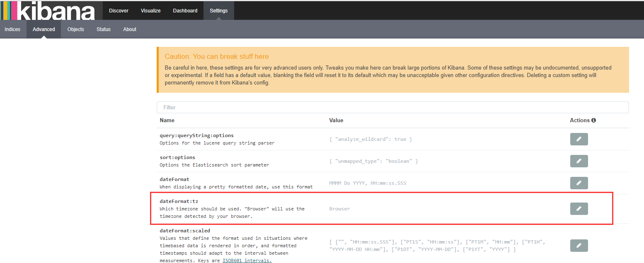644x263 pixels.
Task: Select the dateFormat:scaled setting name
Action: click(185, 231)
